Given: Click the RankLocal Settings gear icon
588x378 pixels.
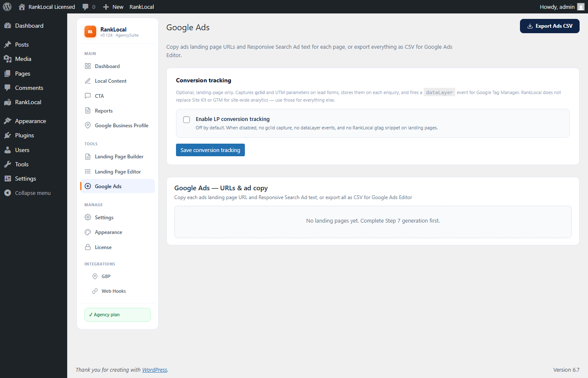Looking at the screenshot, I should 88,217.
